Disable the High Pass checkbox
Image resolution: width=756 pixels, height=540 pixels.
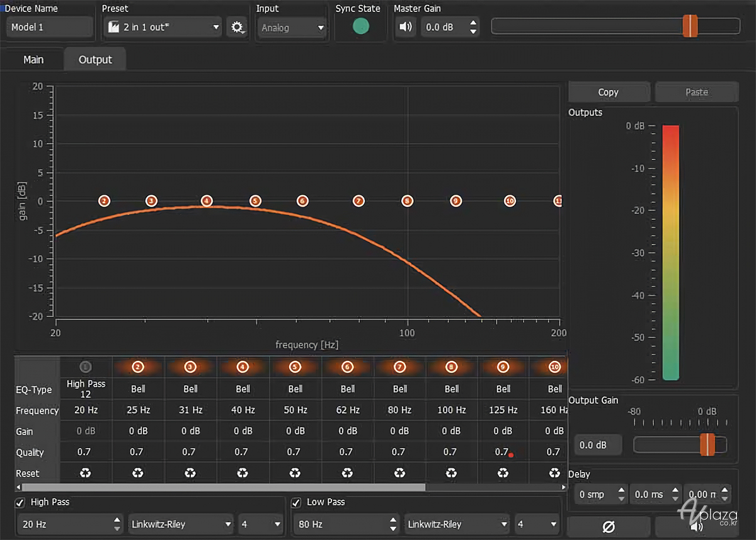click(21, 503)
